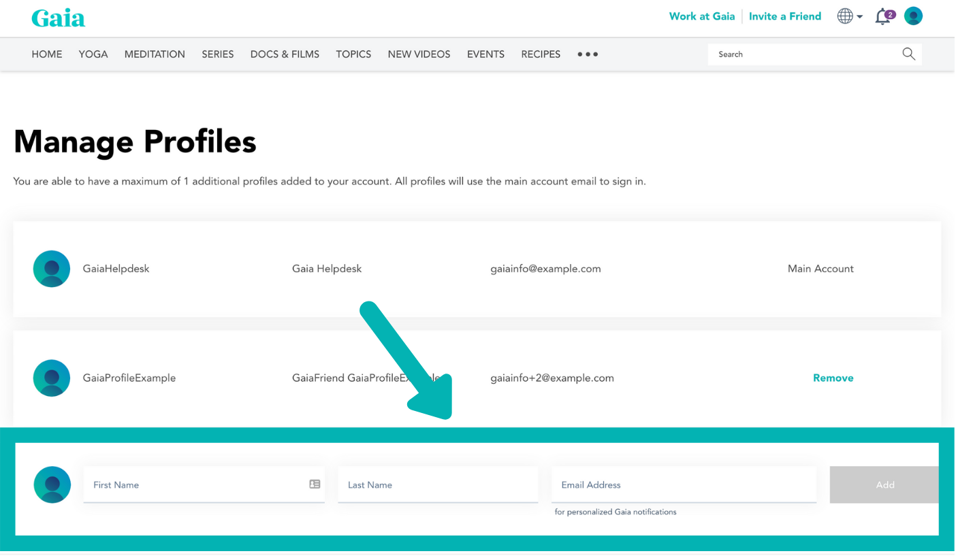Click the Gaia Helpdesk full name text
This screenshot has width=958, height=560.
[x=327, y=269]
